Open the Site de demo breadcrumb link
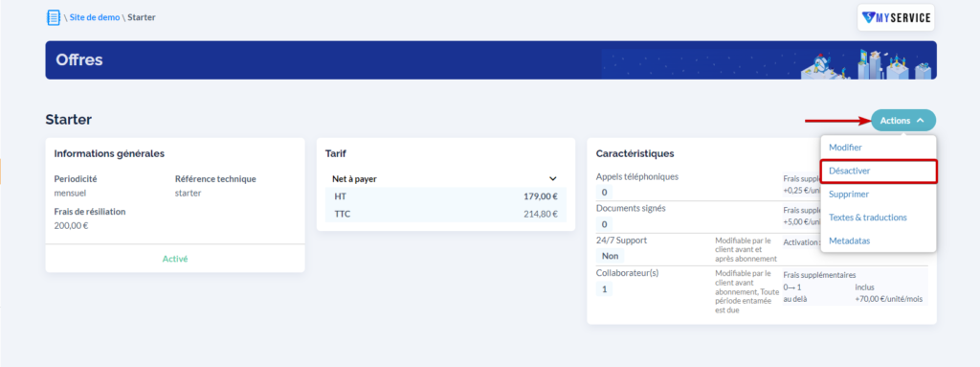The width and height of the screenshot is (980, 367). 95,17
